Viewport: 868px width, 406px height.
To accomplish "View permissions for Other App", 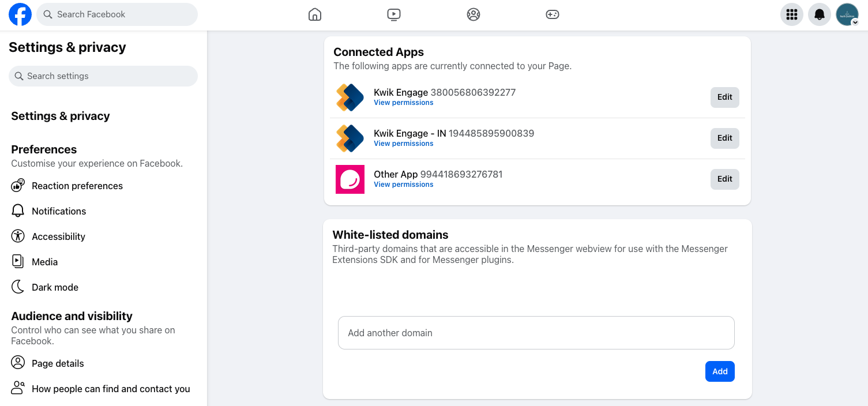I will click(404, 185).
